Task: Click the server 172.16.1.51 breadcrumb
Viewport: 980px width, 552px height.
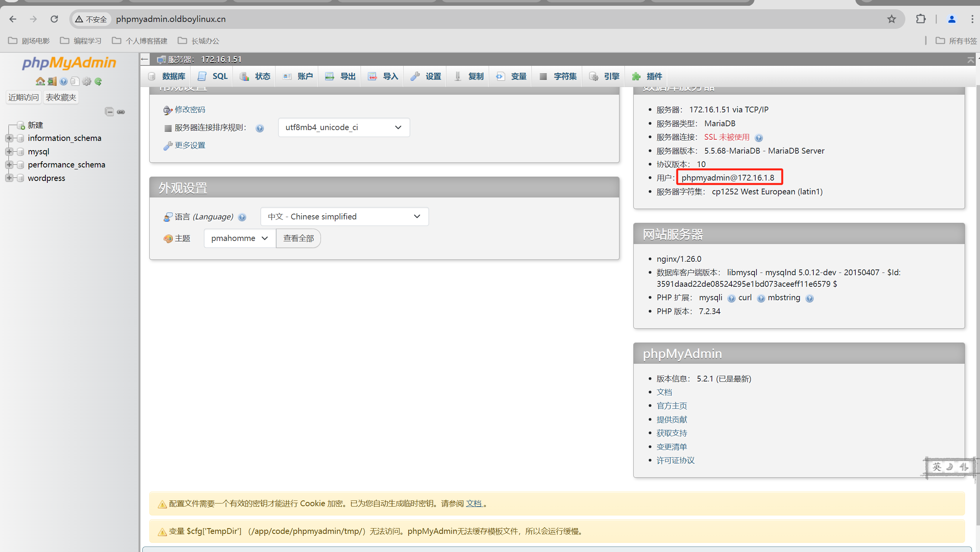Action: pyautogui.click(x=205, y=59)
